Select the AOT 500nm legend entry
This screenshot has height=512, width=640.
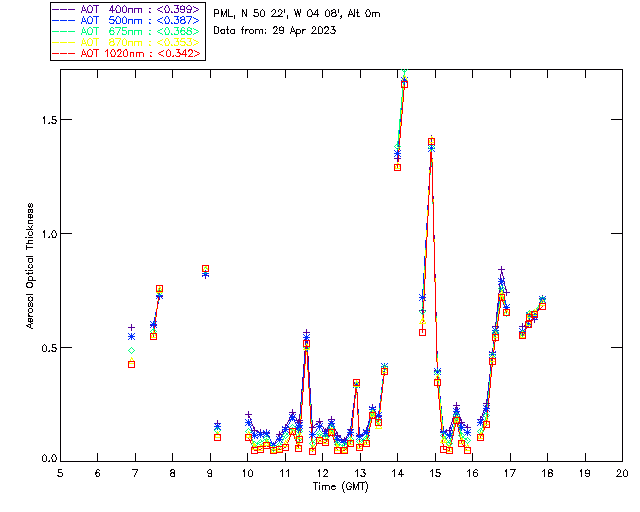[x=140, y=20]
